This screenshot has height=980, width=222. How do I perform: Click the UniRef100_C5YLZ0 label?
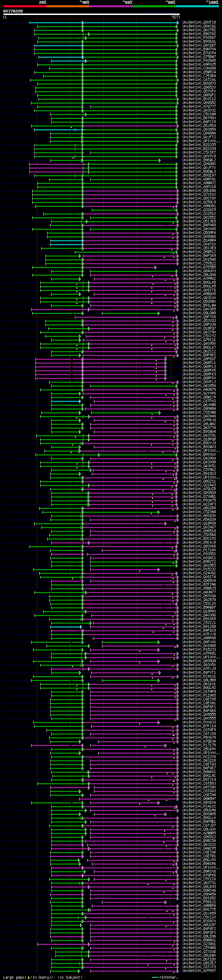coord(199,604)
